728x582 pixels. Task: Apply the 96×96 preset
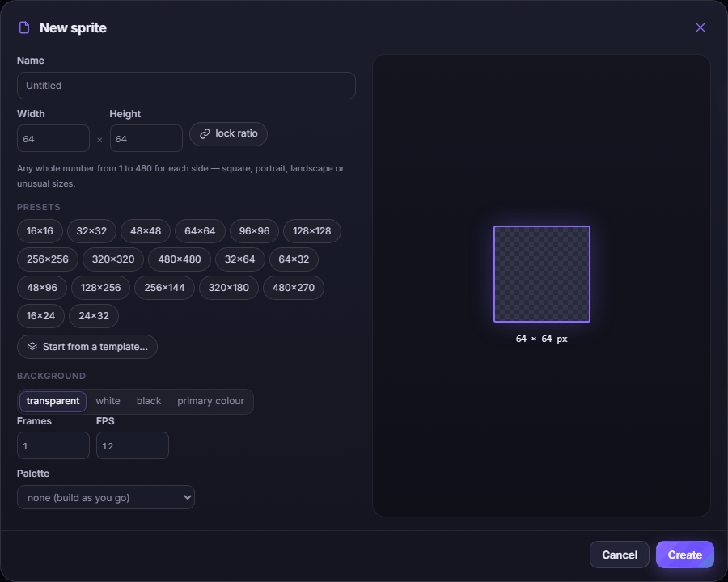point(255,231)
